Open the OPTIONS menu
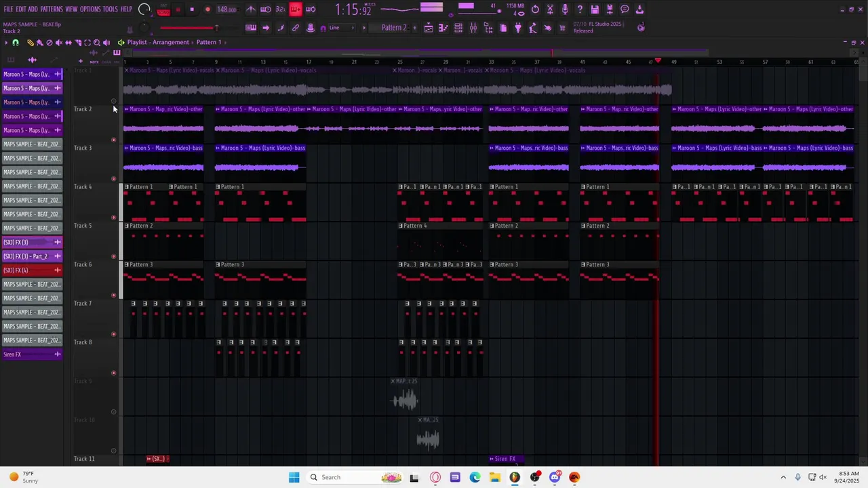This screenshot has height=488, width=868. pos(90,9)
